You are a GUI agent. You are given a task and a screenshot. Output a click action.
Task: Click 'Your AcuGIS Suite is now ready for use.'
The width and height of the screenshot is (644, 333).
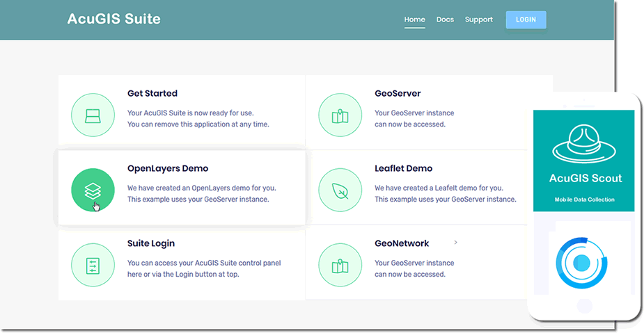pos(191,113)
